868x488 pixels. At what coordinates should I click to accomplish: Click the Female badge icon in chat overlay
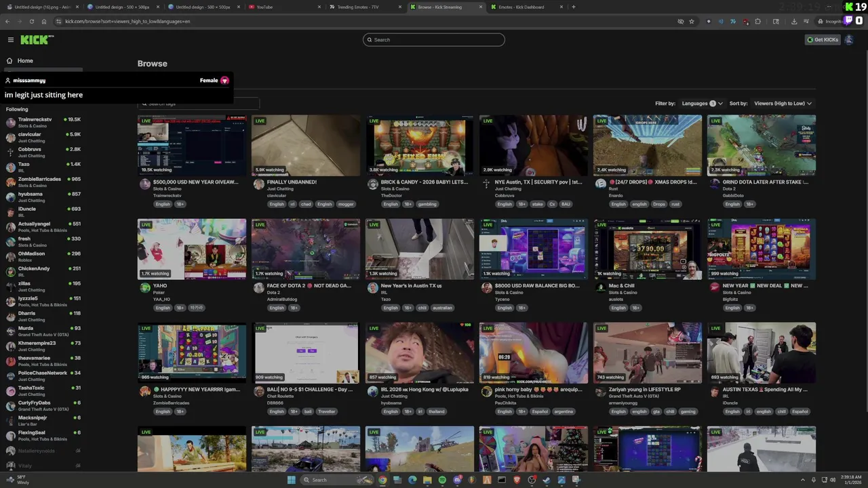[224, 81]
